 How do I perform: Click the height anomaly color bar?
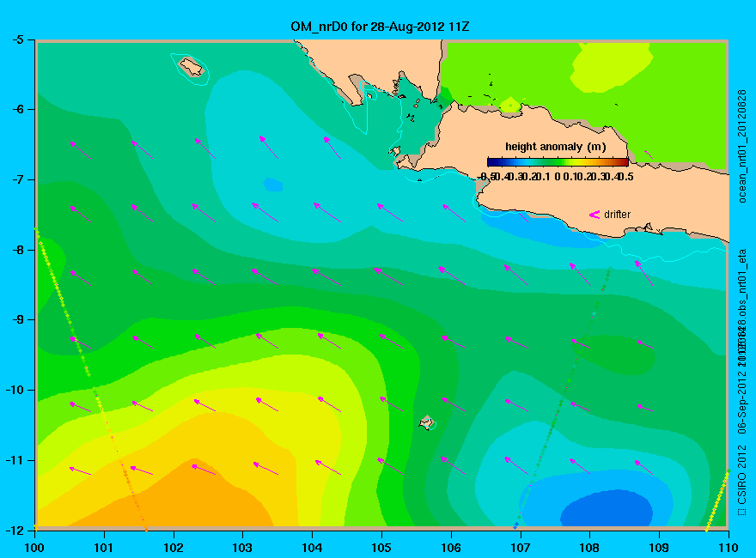tap(558, 162)
